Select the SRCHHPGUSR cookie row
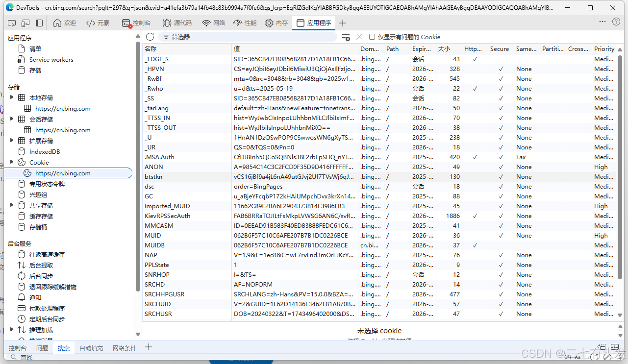This screenshot has width=628, height=364. point(379,294)
